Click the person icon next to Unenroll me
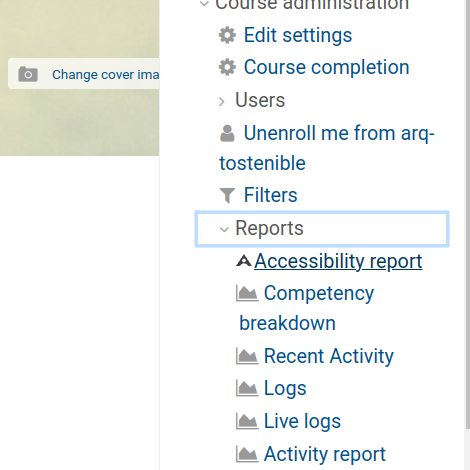 [x=227, y=133]
